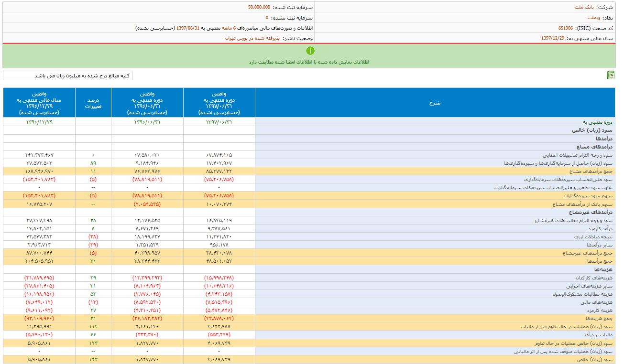Click the green info icon in the banner
Screen dimensions: 624x364
(x=310, y=51)
